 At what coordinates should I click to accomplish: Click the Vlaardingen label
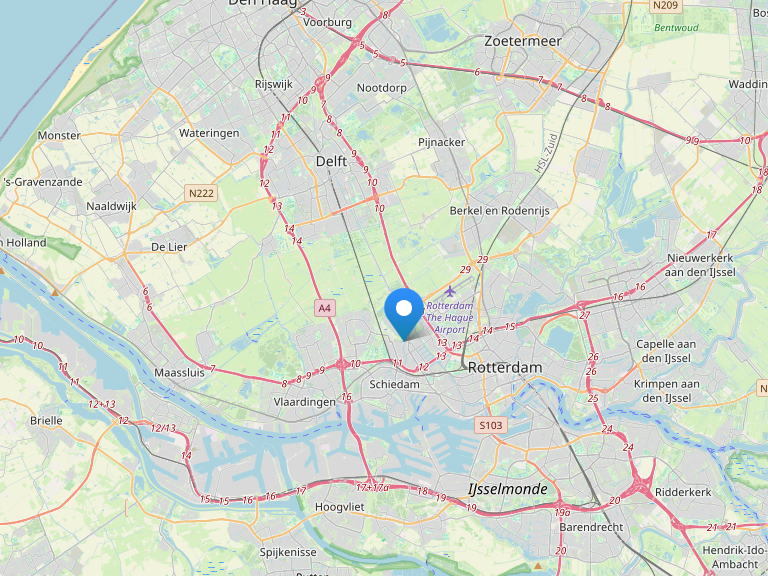pos(305,402)
